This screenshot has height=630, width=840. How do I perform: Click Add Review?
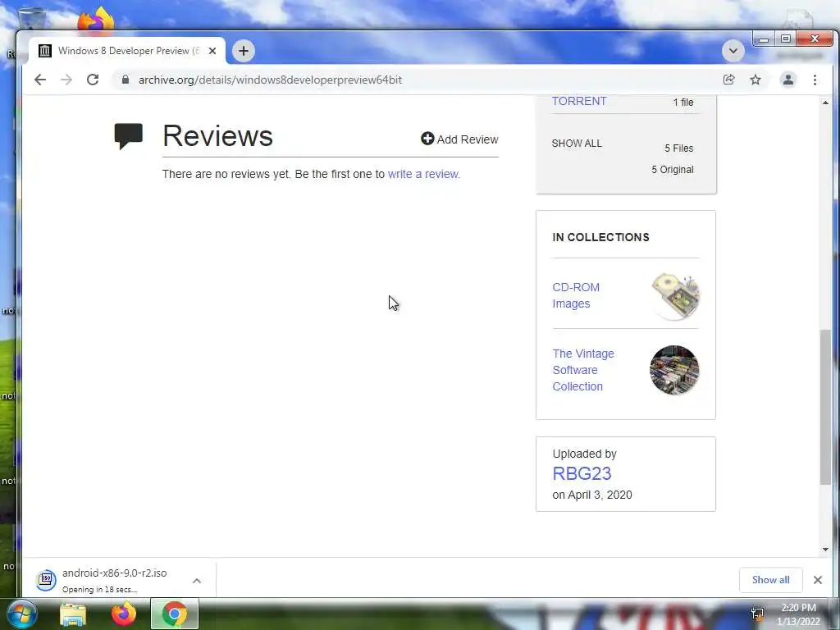pos(459,139)
